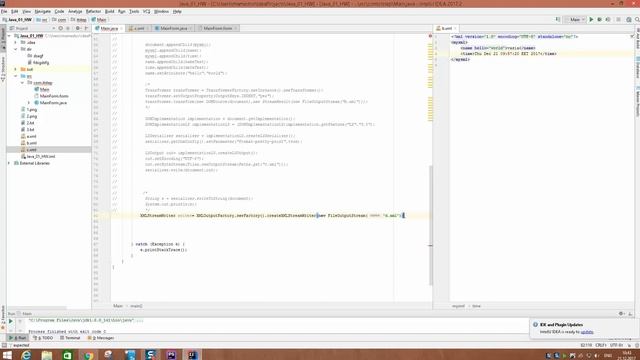The height and width of the screenshot is (360, 640).
Task: Run with coverage icon in toolbar
Action: [608, 20]
